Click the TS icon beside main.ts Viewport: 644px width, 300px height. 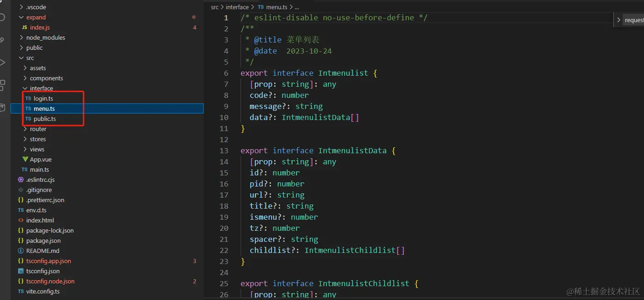[x=24, y=170]
